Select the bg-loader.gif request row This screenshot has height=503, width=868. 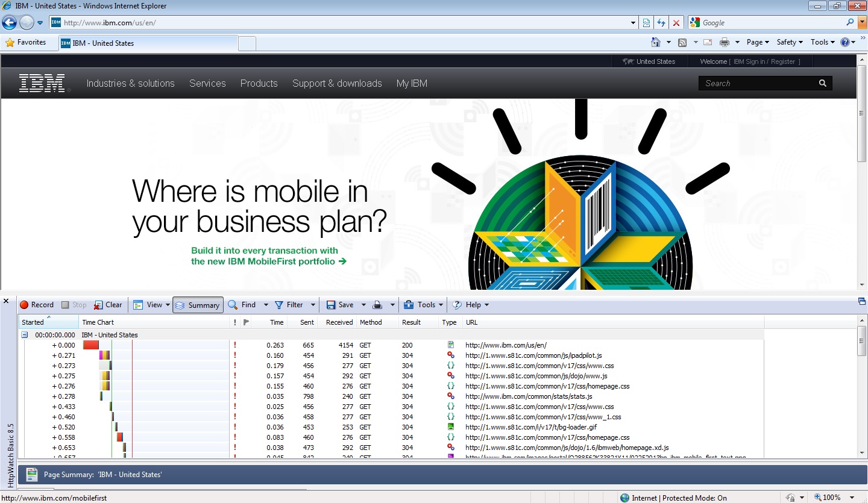click(x=392, y=427)
